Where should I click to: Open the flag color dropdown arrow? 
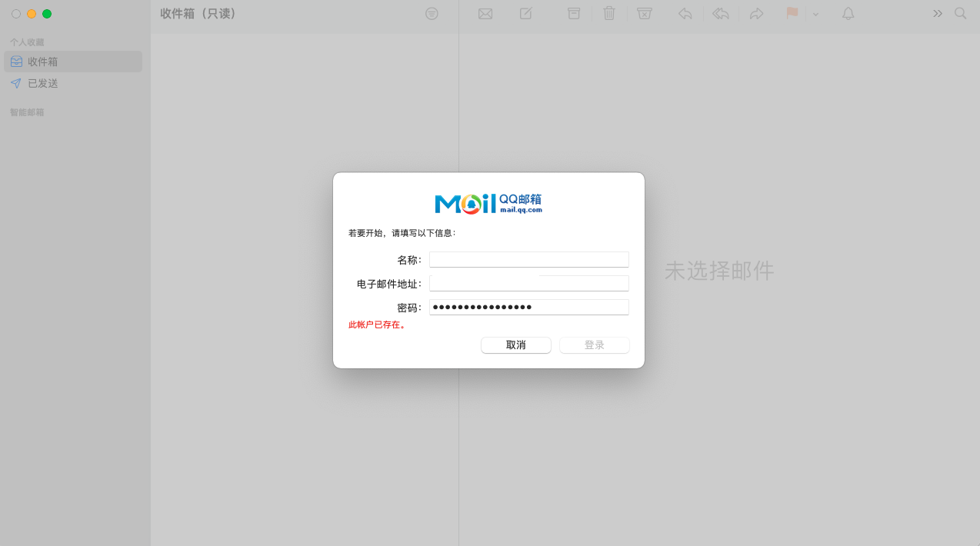(816, 15)
